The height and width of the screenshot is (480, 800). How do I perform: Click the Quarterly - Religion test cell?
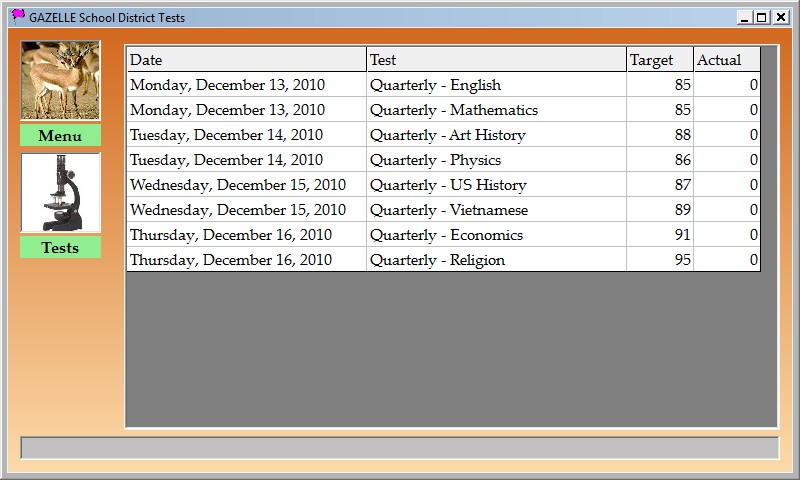pyautogui.click(x=496, y=260)
